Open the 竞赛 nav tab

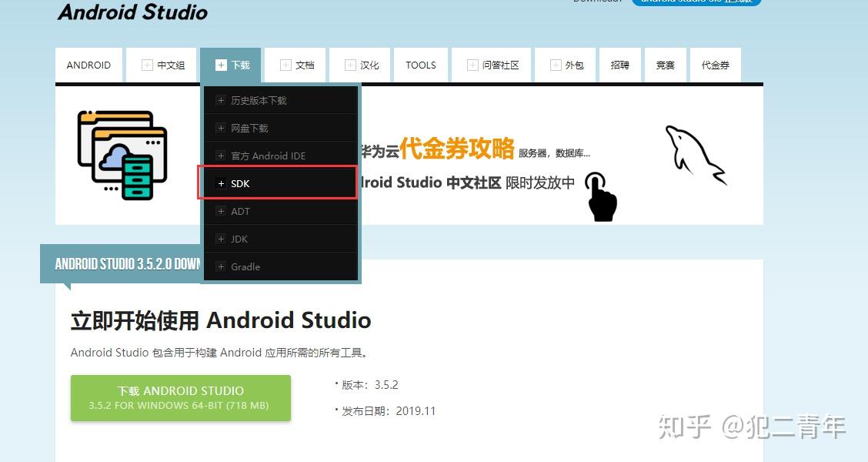(x=666, y=65)
